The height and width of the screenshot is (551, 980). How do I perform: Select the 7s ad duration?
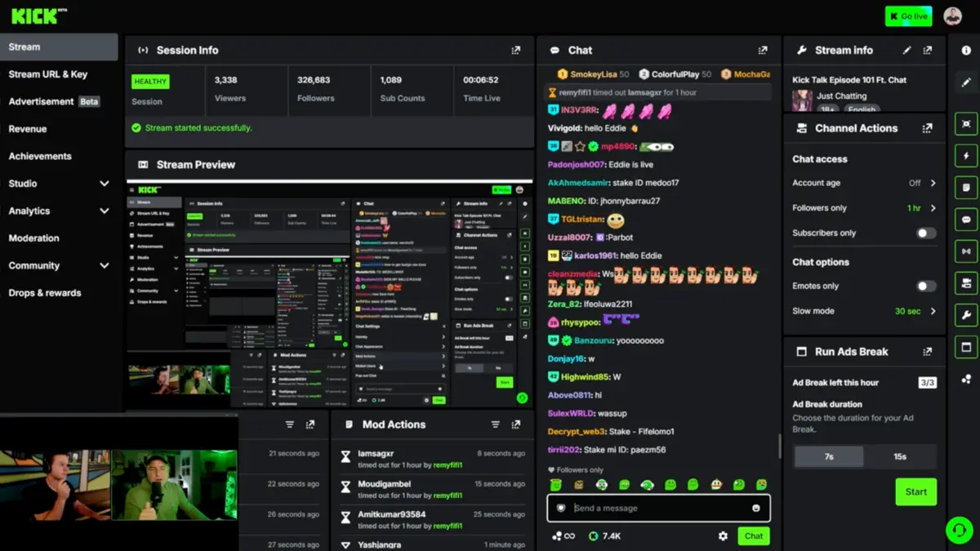point(829,456)
